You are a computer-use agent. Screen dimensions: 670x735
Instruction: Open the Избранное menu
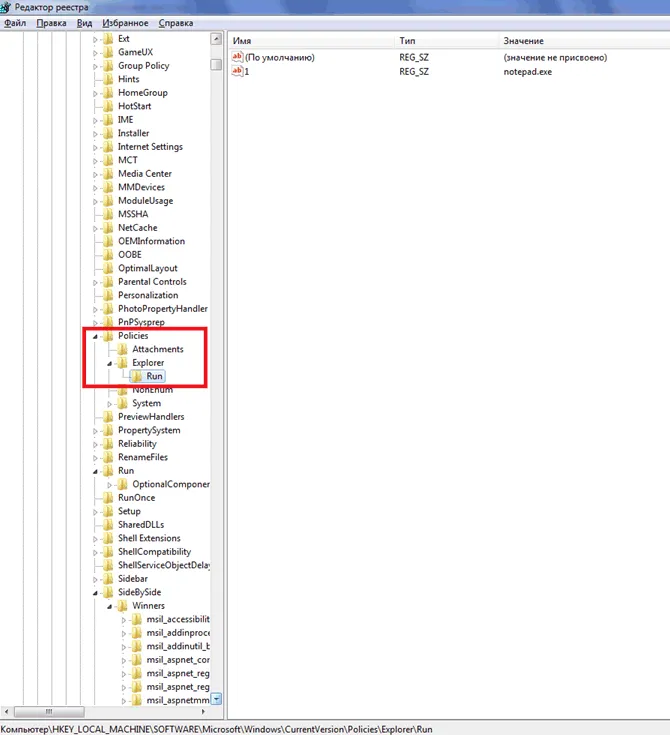click(125, 23)
